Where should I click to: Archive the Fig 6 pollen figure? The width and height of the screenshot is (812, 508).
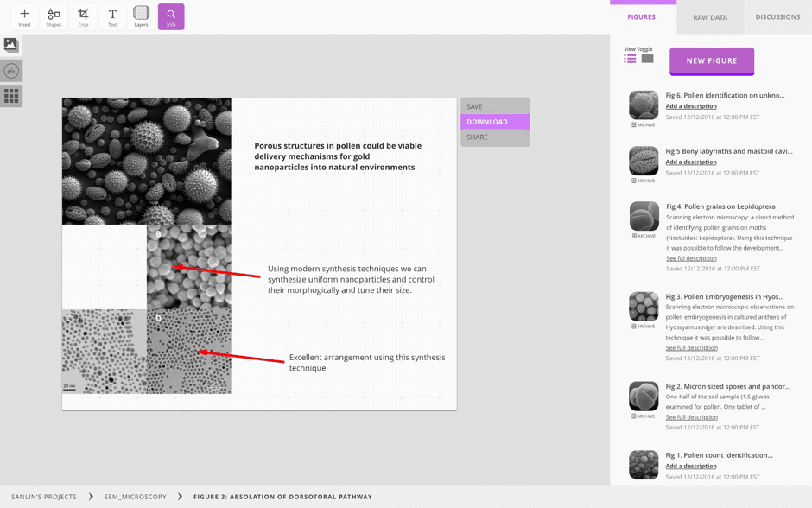point(644,125)
